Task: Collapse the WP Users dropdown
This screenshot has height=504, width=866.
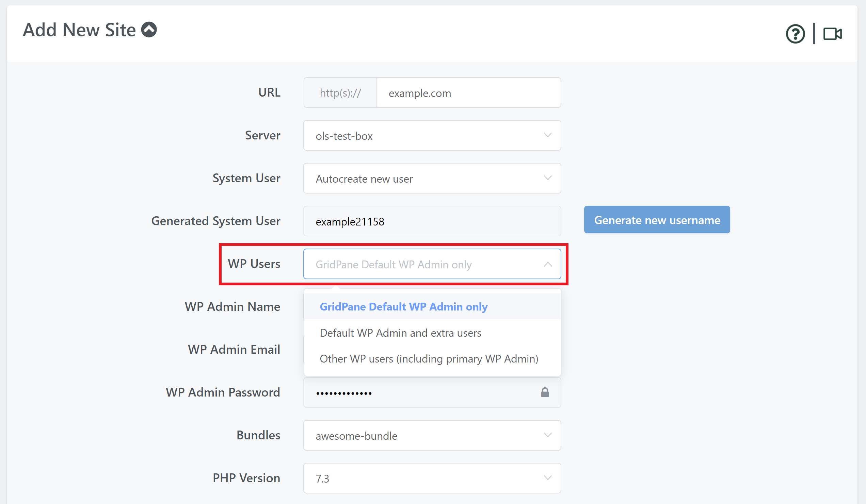Action: 432,264
